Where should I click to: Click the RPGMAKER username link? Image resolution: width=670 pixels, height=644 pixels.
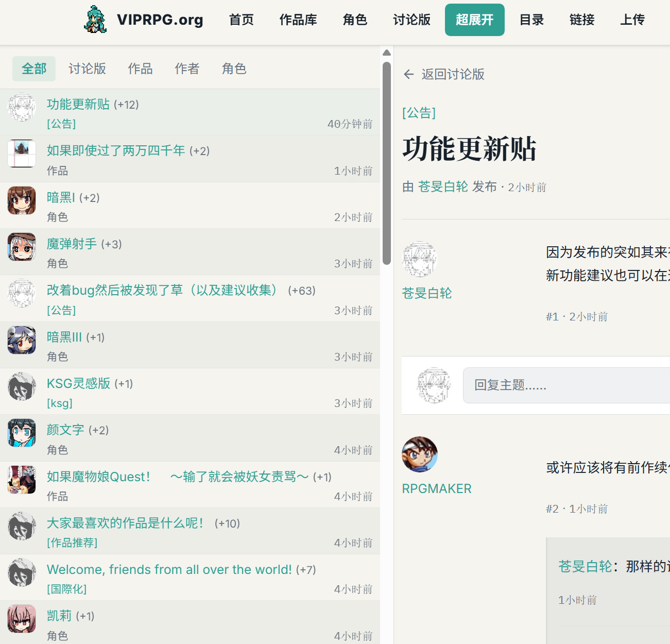click(x=437, y=488)
